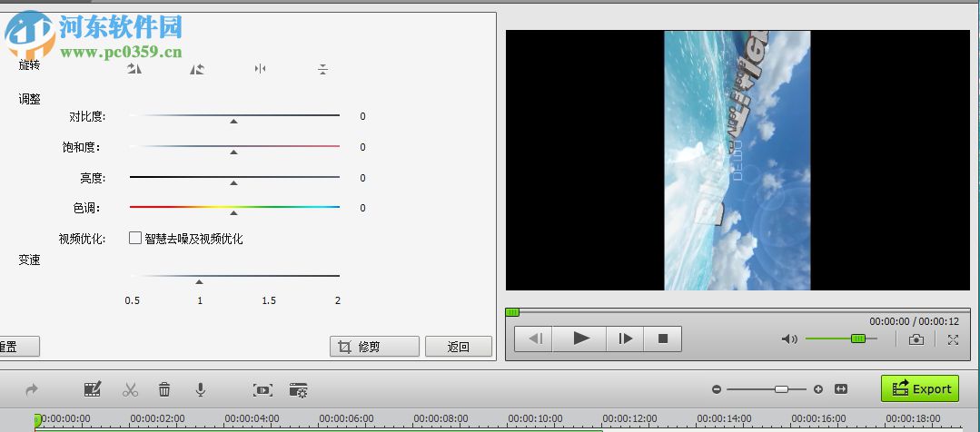Viewport: 980px width, 432px height.
Task: Delete the selected clip with the trash icon
Action: (164, 389)
